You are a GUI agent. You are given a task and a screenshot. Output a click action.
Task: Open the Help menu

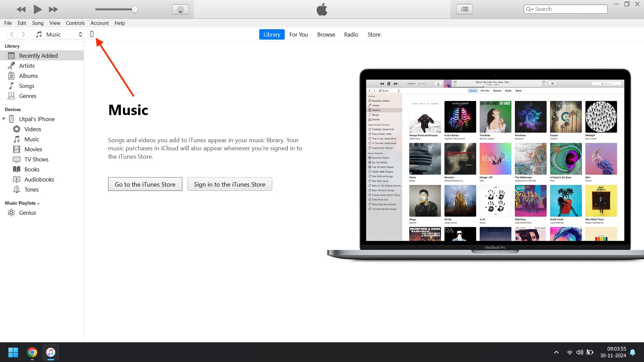[120, 23]
